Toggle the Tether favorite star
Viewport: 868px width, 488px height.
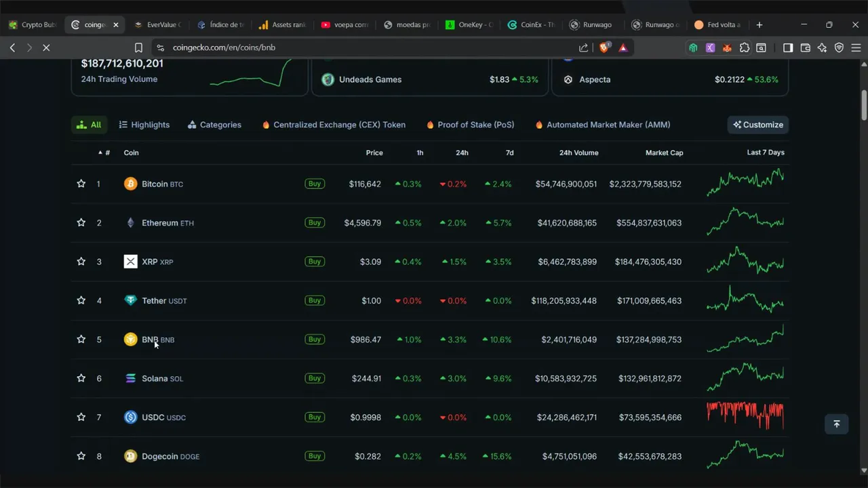[x=81, y=300]
